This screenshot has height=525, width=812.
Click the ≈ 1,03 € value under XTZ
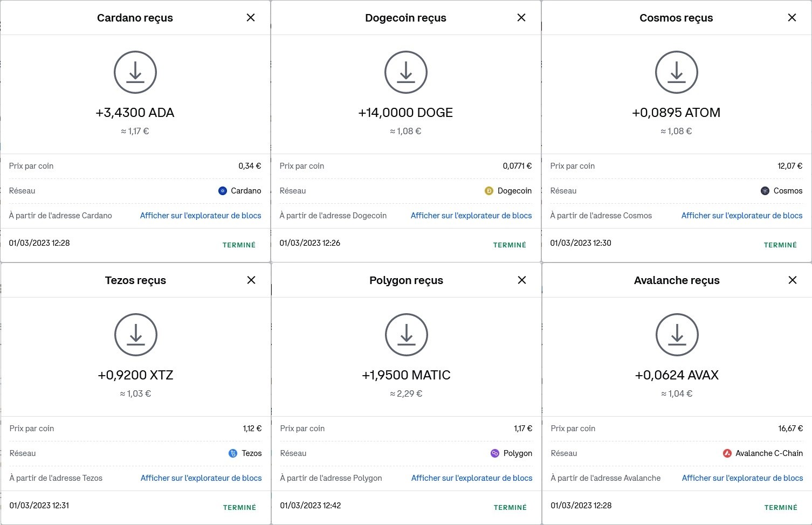click(135, 393)
